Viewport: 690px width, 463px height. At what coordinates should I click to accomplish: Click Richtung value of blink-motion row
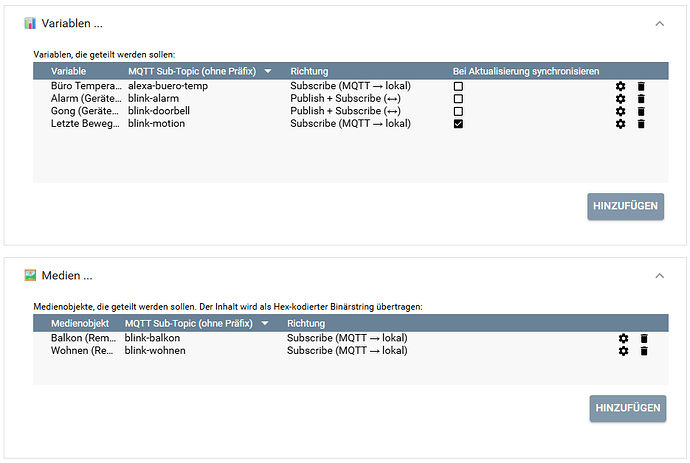click(x=350, y=124)
